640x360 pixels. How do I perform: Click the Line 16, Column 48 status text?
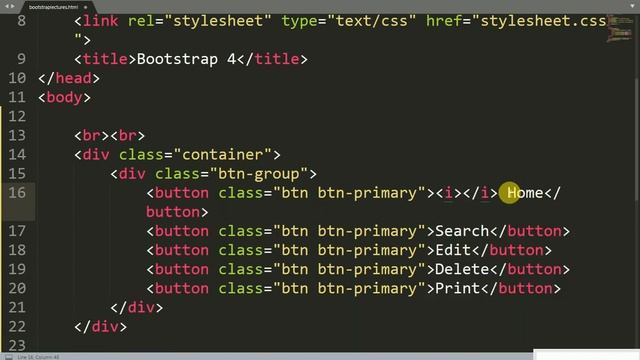click(38, 357)
